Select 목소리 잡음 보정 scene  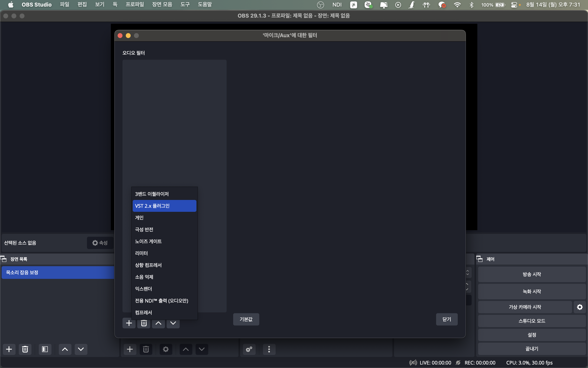[58, 272]
